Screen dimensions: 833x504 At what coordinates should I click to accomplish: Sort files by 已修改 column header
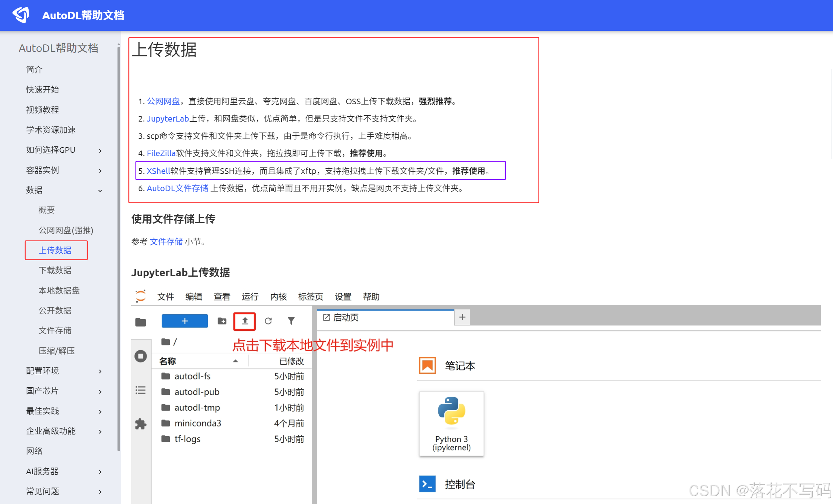280,361
